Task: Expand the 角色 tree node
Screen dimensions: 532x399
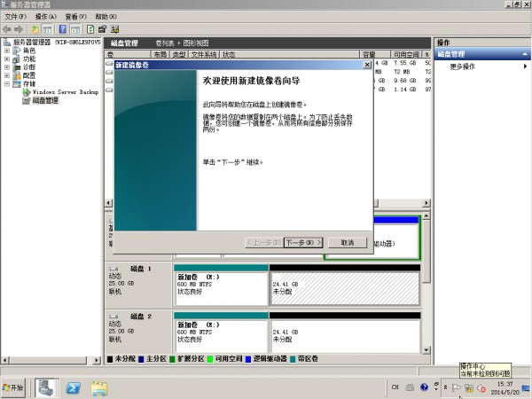Action: tap(7, 51)
